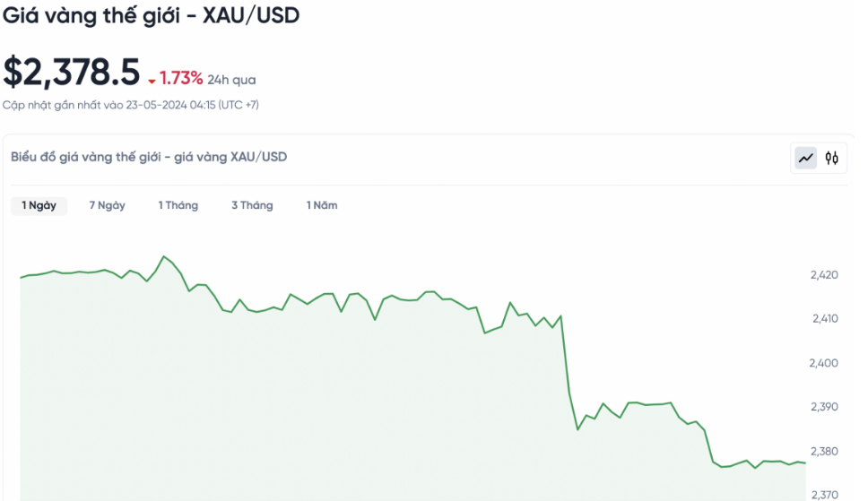Click the Giá vàng thế giới - XAU/USD heading
This screenshot has height=501, width=868.
pyautogui.click(x=151, y=15)
